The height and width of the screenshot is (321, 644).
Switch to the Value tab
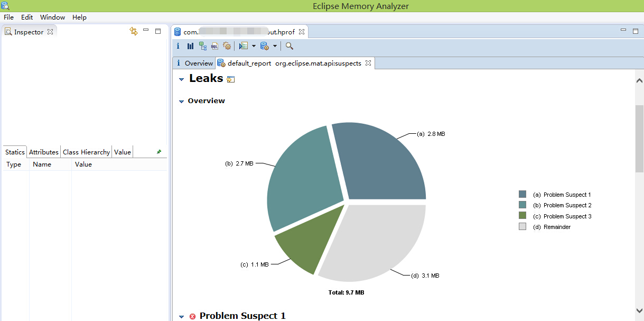122,152
